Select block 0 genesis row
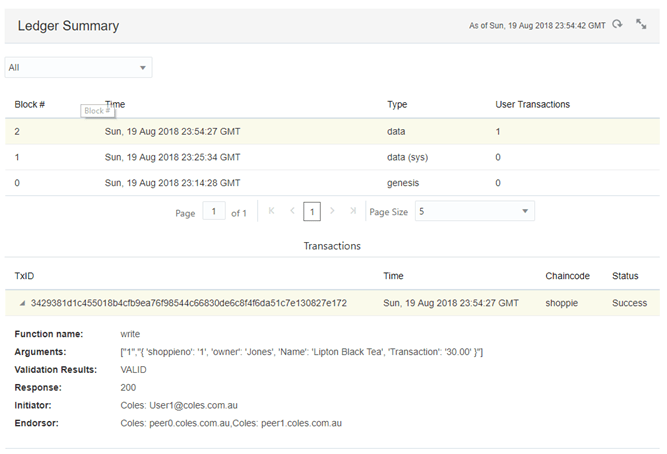Screen dimensions: 667x454 tap(330, 183)
